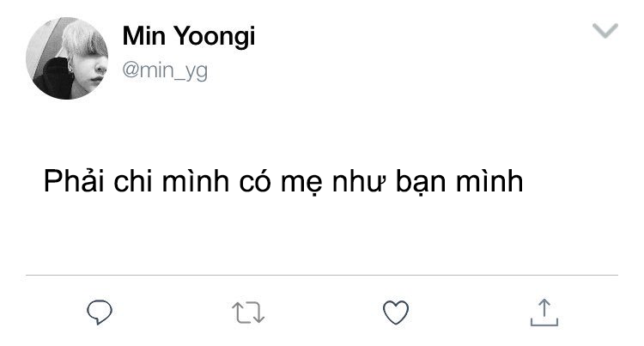Open tweet text "Phải chi mình có mẹ như bạn mình"

tap(283, 183)
